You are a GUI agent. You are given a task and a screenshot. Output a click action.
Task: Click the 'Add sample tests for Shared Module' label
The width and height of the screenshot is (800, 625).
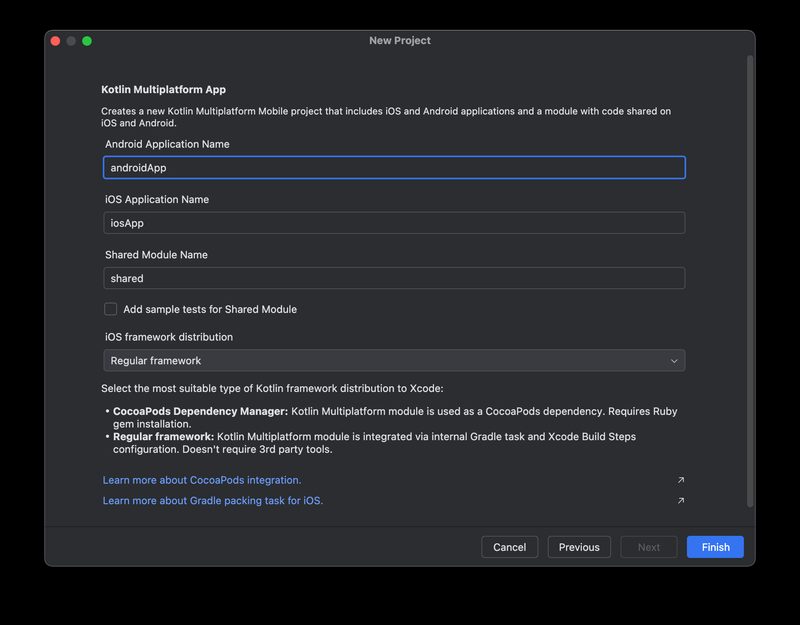pyautogui.click(x=209, y=309)
